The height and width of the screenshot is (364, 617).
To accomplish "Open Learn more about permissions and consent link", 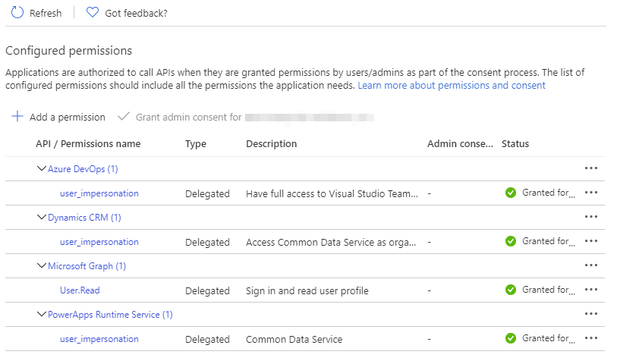I will [452, 85].
